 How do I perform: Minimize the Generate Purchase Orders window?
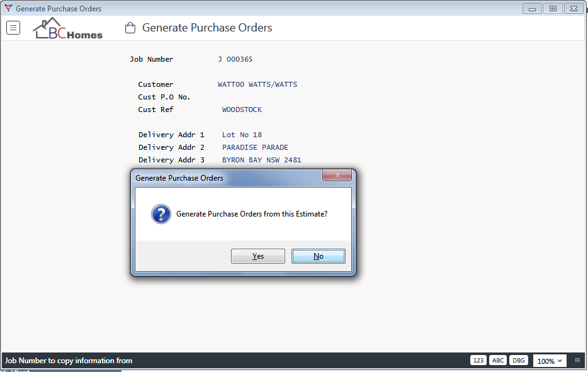point(532,9)
